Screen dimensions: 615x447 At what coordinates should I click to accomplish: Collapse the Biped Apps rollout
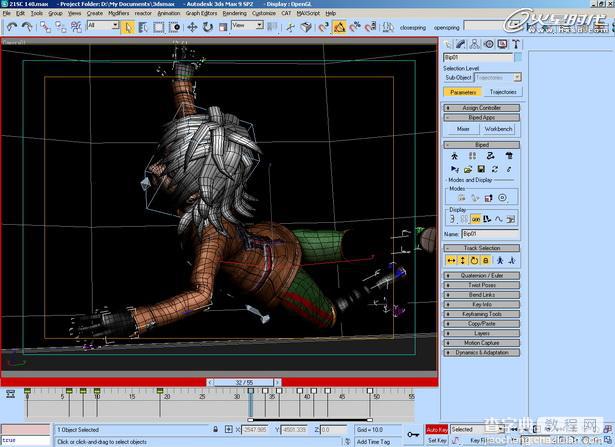[x=482, y=118]
